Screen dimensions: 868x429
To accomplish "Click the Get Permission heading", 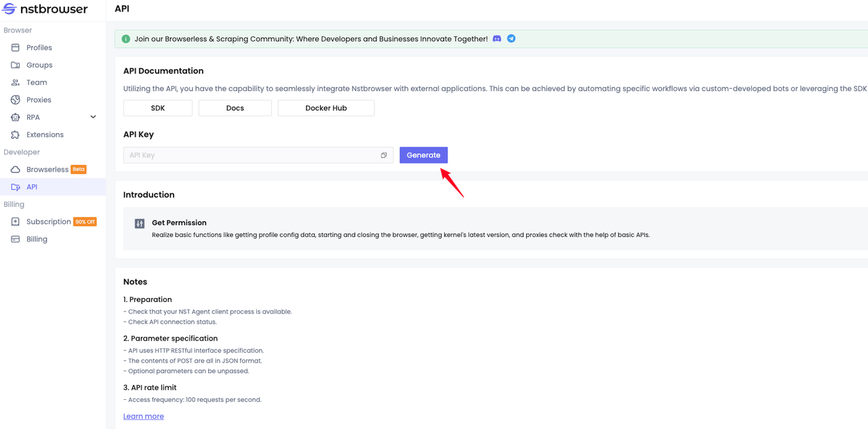I will click(x=179, y=223).
